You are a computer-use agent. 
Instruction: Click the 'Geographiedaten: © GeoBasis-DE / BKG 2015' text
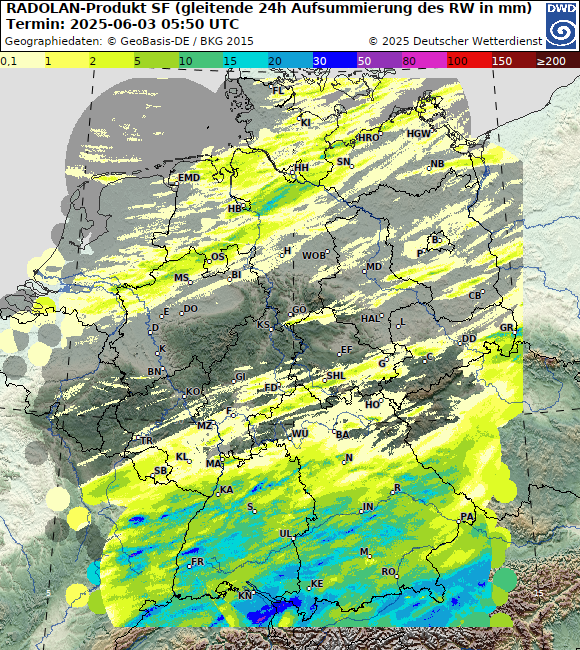[129, 41]
